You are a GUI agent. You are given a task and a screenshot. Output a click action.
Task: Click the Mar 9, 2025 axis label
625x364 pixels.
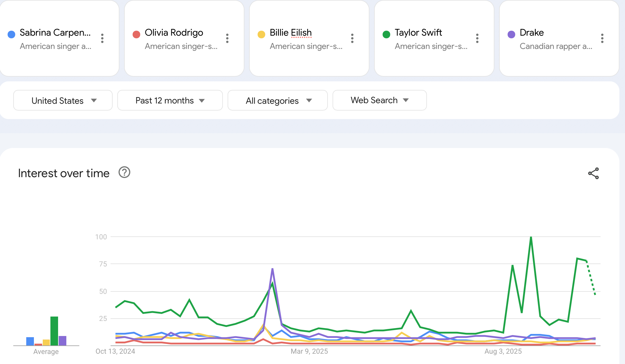(x=309, y=351)
